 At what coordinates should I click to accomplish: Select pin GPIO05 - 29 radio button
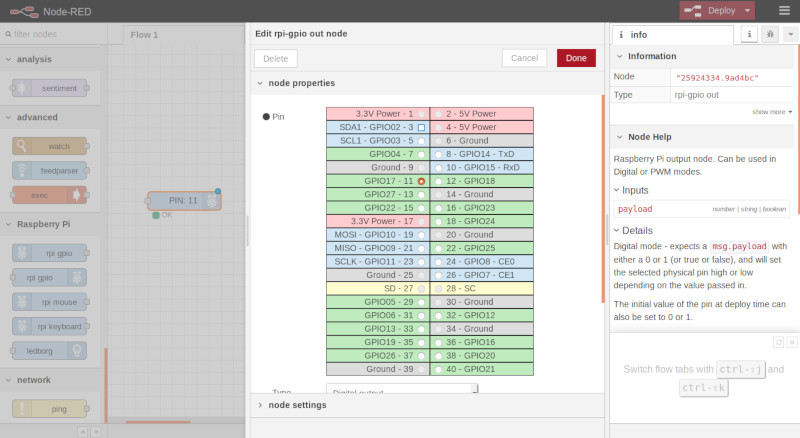coord(421,302)
